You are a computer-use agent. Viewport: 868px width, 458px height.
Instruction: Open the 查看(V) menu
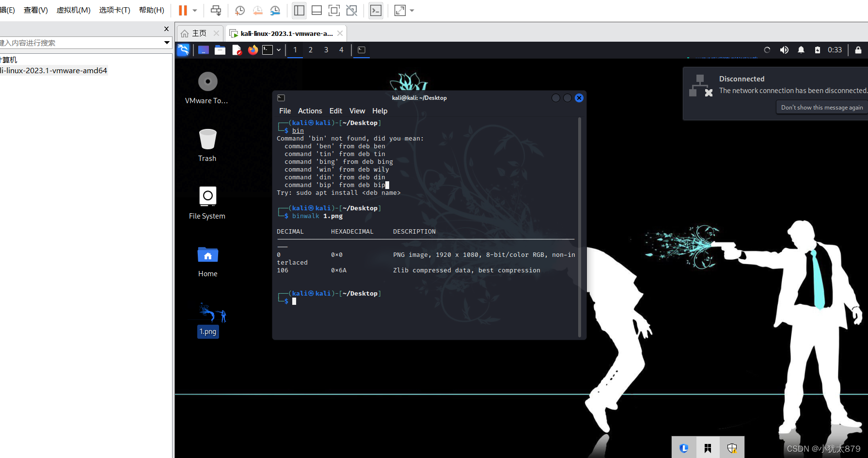36,10
